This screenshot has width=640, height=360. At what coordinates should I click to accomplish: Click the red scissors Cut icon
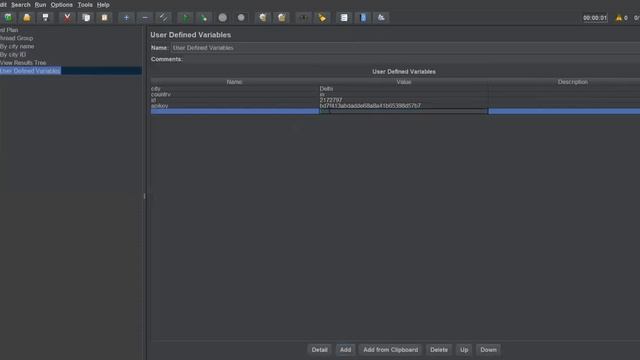(x=67, y=18)
